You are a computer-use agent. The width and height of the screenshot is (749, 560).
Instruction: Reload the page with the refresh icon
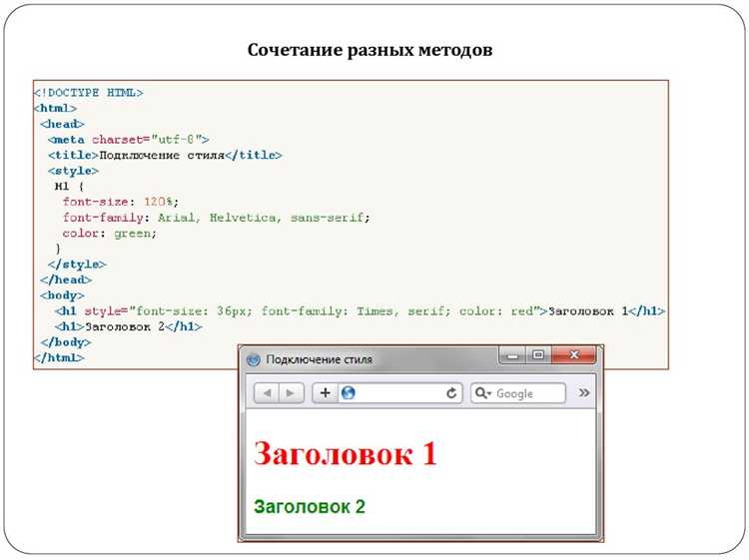tap(452, 393)
